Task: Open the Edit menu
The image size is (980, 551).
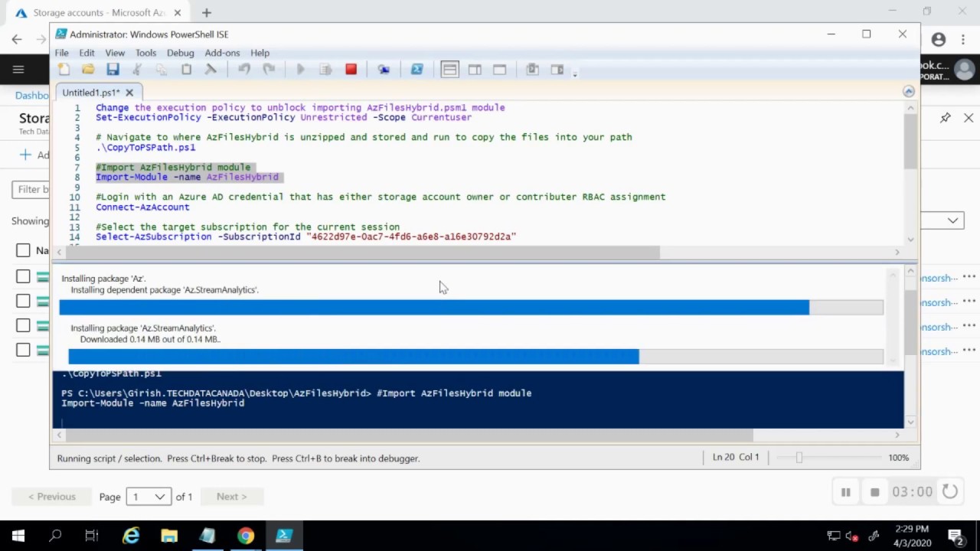Action: [87, 53]
